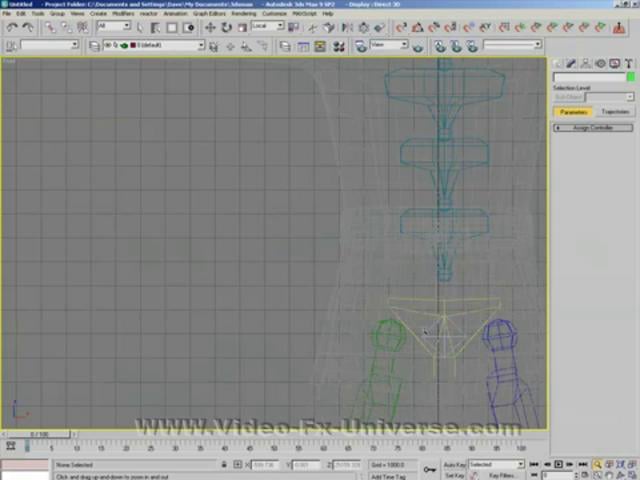Open the Render Scene teapot icon

pyautogui.click(x=360, y=46)
